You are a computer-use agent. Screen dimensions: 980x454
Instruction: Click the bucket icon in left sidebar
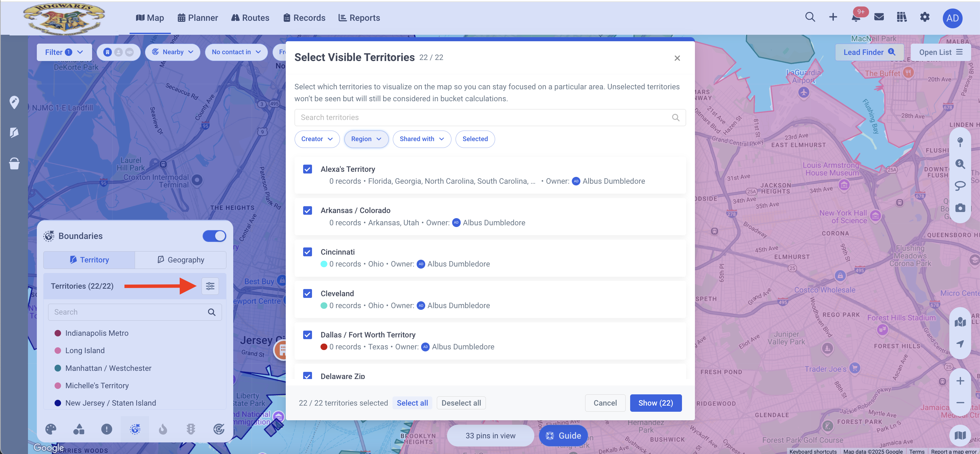pyautogui.click(x=14, y=163)
